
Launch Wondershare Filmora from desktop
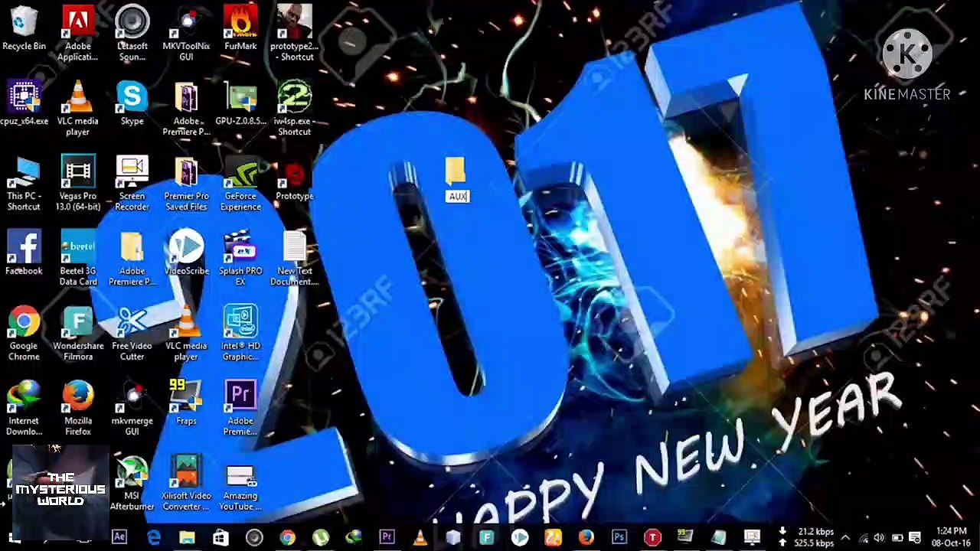click(78, 334)
